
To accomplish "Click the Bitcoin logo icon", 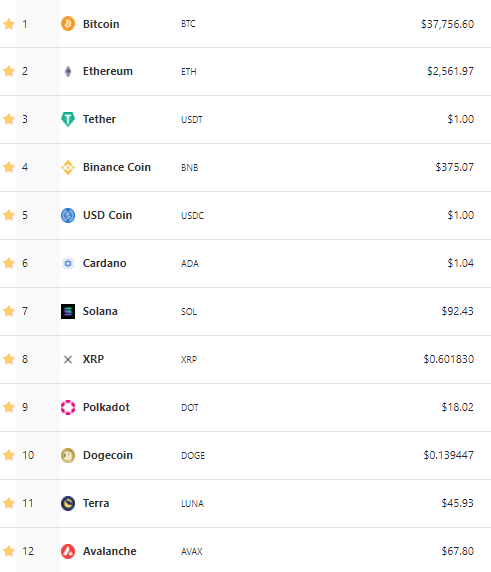I will [68, 24].
